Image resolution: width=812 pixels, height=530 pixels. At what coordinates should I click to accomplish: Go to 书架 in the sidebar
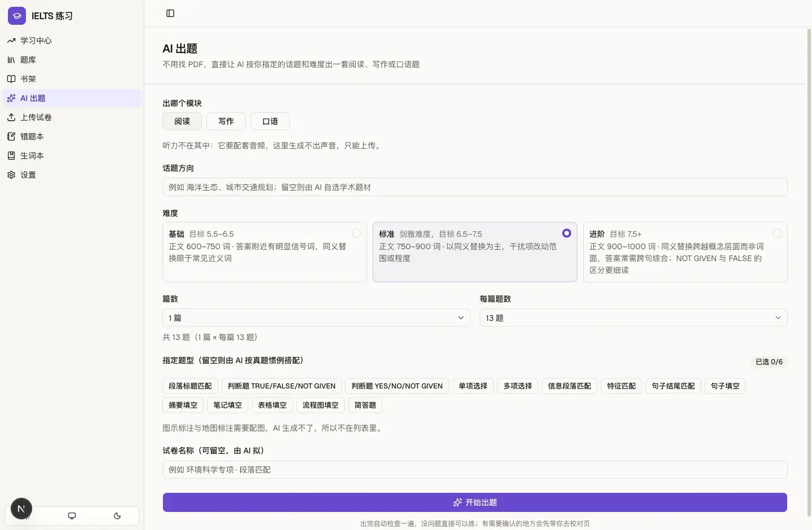tap(72, 79)
